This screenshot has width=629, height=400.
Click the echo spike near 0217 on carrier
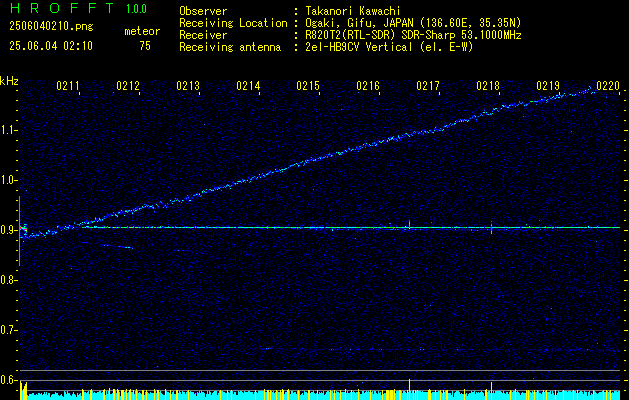(409, 225)
